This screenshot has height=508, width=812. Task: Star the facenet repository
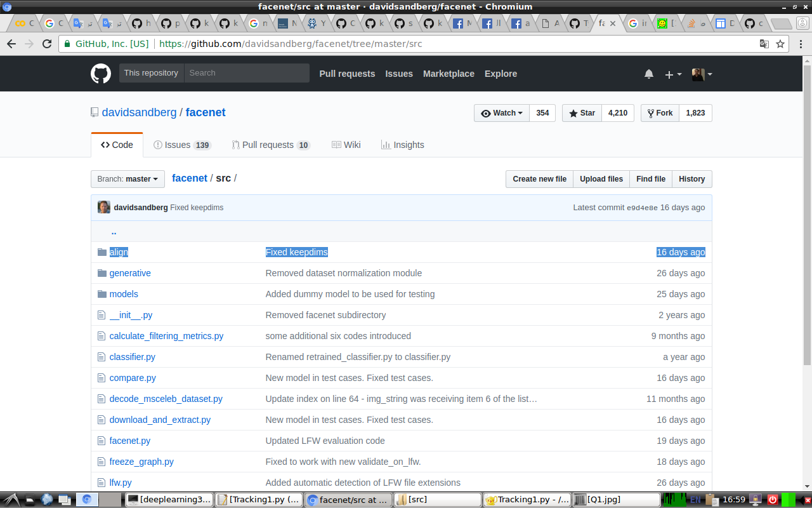[x=582, y=113]
